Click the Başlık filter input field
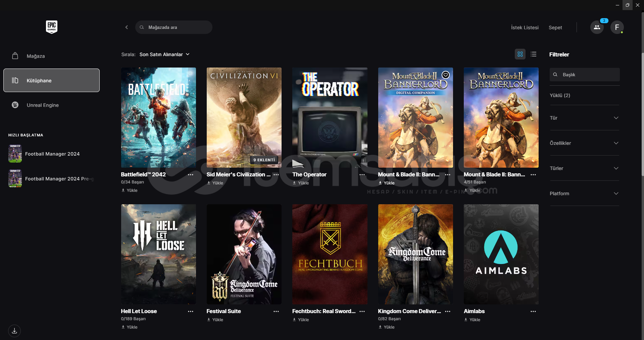 (x=585, y=75)
